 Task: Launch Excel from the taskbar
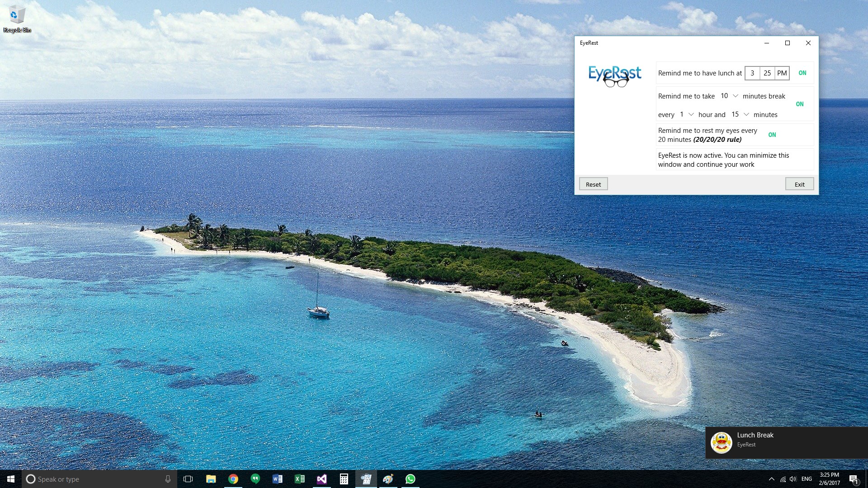pyautogui.click(x=299, y=479)
